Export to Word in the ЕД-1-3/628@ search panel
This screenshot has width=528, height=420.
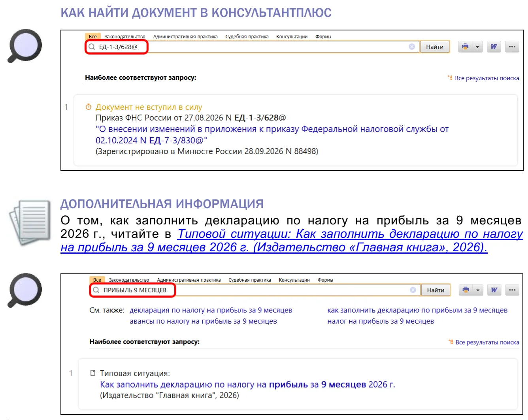(494, 47)
